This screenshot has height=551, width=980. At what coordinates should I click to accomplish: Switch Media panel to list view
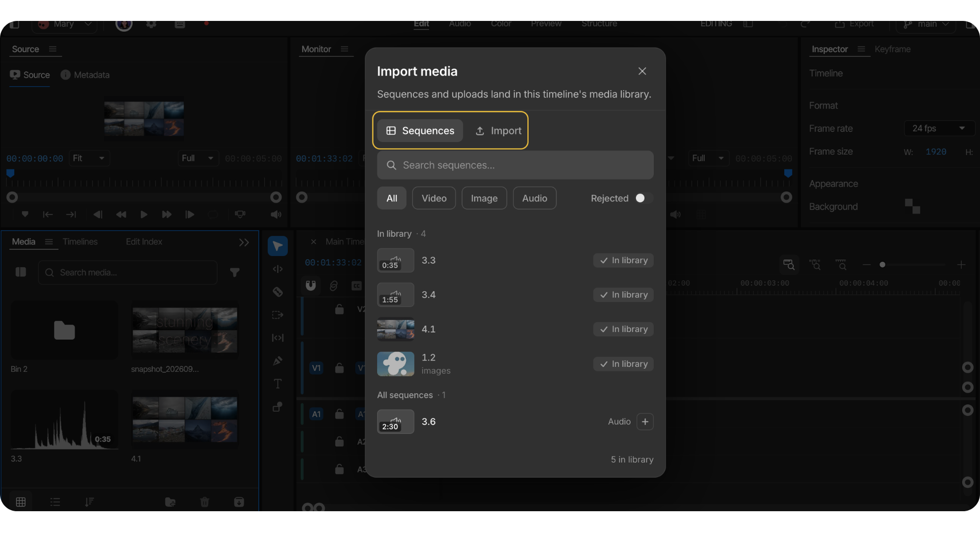tap(55, 502)
